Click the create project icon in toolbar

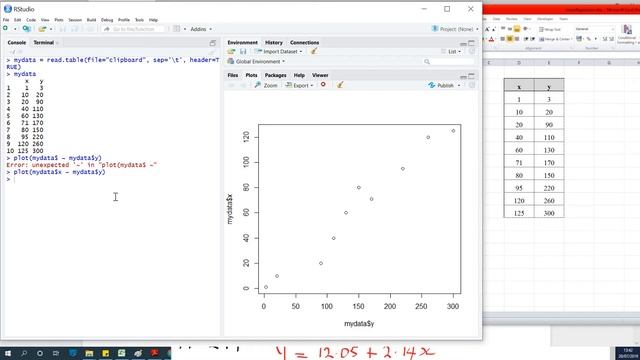(27, 29)
